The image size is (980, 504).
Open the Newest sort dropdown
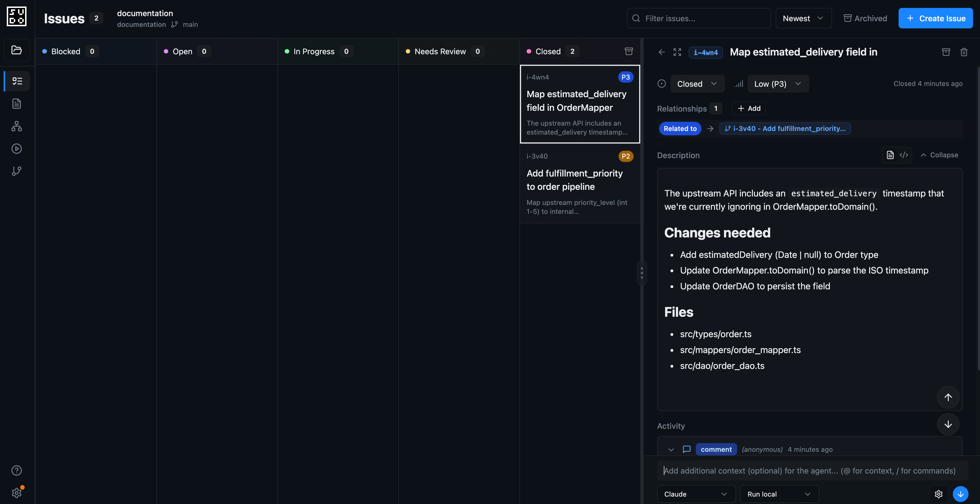tap(803, 18)
